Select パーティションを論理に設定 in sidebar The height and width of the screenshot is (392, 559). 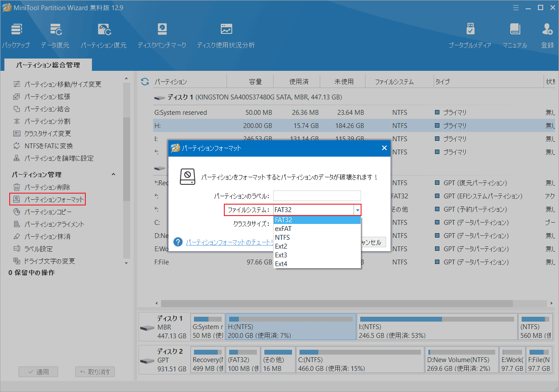(53, 158)
